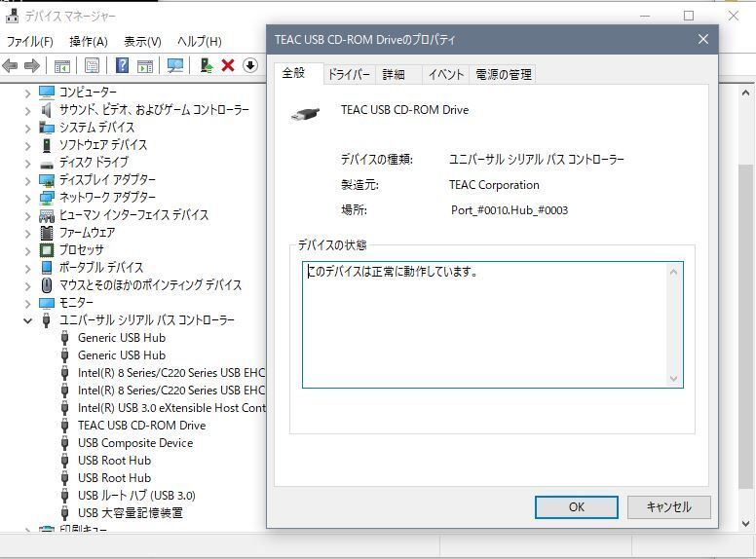Click USB plug icon beside TEAC USB CD-ROM Drive
This screenshot has height=559, width=756.
point(64,426)
